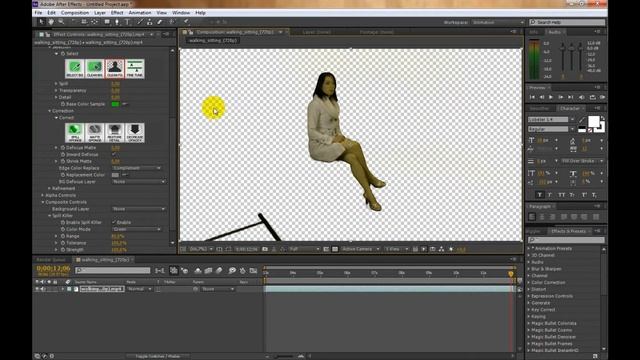Hide the walking_sitting layer video eye
Screen dimensions: 640x360
37,289
